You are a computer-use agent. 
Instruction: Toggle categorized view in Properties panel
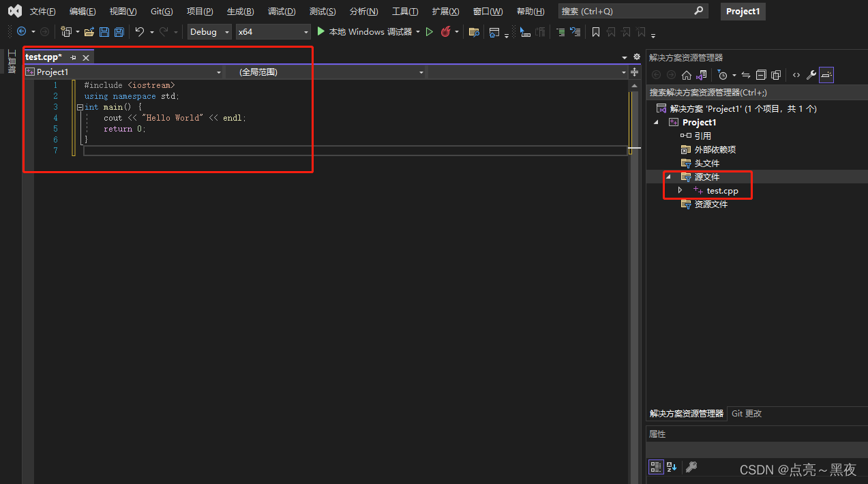click(656, 467)
